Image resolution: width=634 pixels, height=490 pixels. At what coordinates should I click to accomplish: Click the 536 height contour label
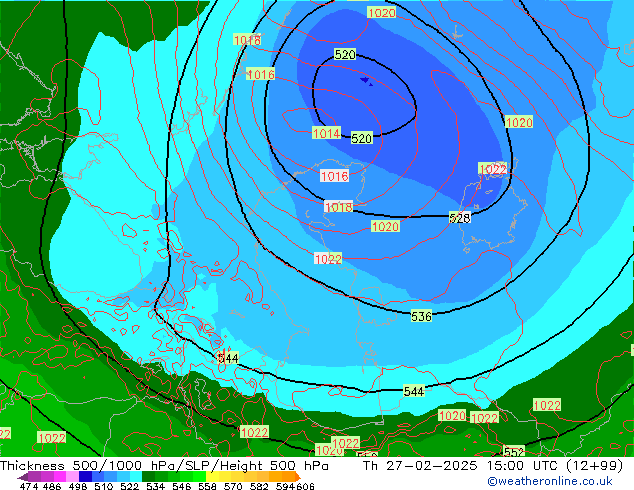pyautogui.click(x=421, y=316)
